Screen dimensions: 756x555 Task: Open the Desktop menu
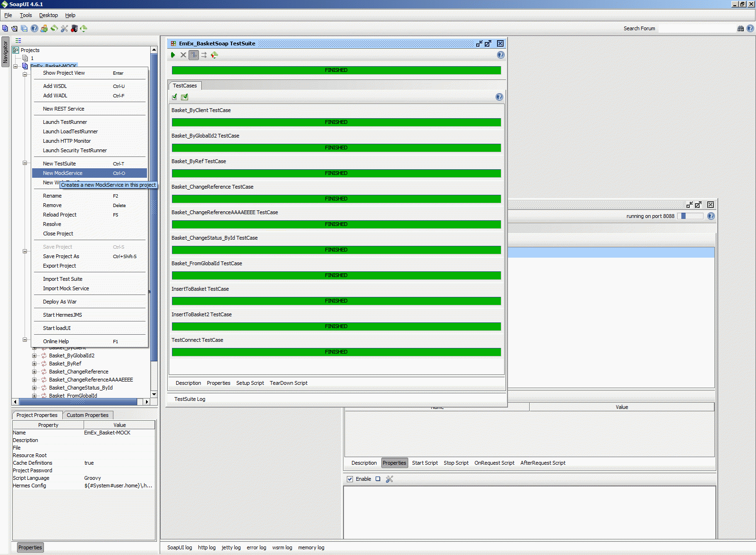click(x=49, y=15)
